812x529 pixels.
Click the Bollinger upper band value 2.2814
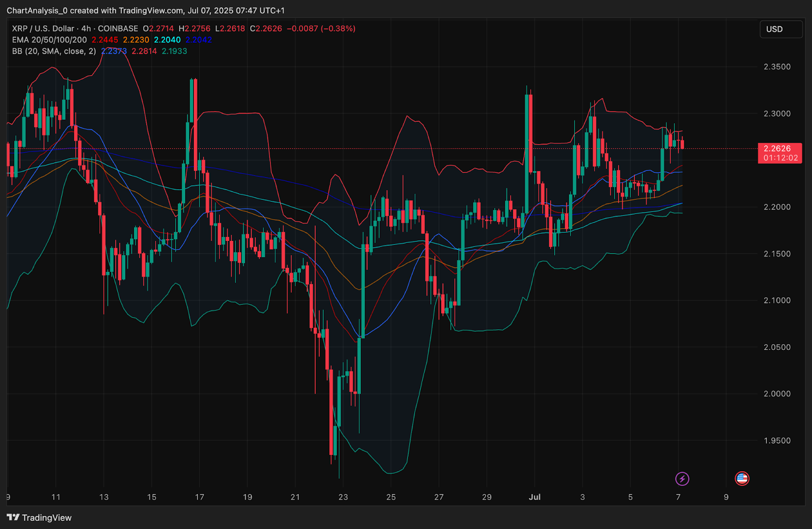click(144, 51)
